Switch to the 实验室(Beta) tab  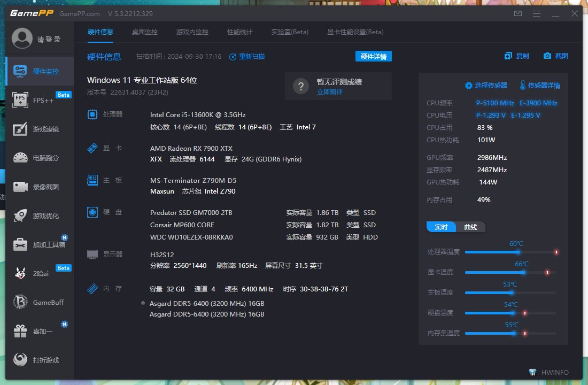[x=290, y=32]
